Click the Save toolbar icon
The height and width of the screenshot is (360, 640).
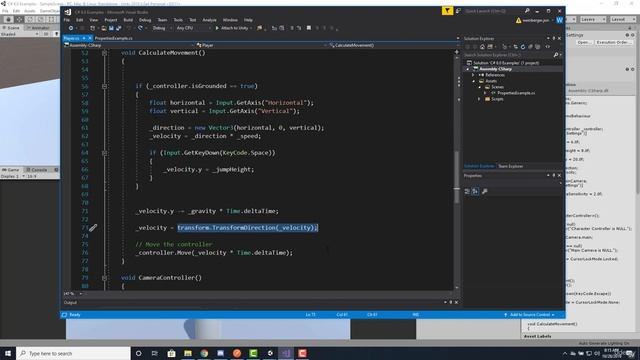(x=111, y=28)
